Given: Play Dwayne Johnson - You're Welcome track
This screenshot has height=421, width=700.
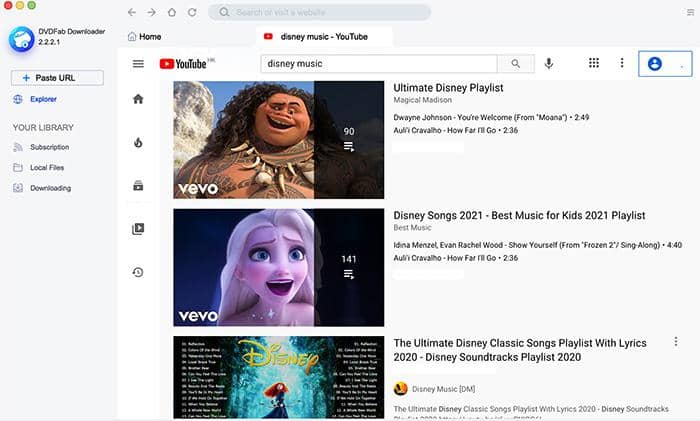Looking at the screenshot, I should [491, 117].
